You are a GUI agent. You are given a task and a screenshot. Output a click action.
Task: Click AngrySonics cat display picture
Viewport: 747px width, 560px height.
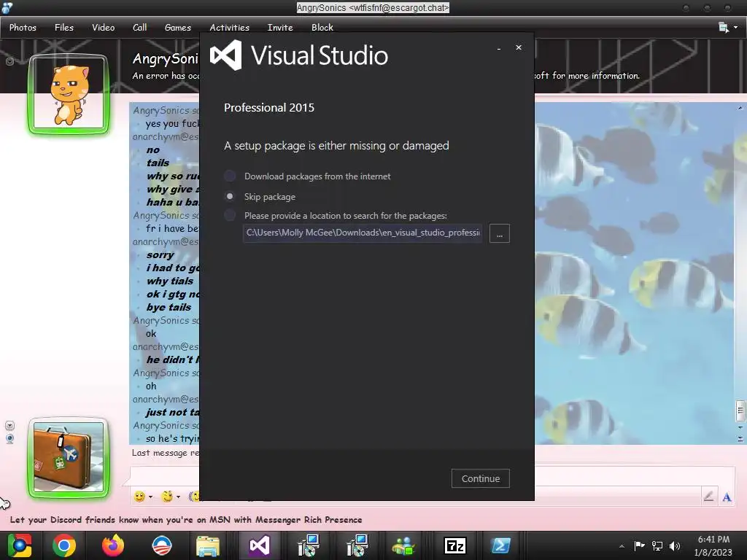pyautogui.click(x=69, y=93)
